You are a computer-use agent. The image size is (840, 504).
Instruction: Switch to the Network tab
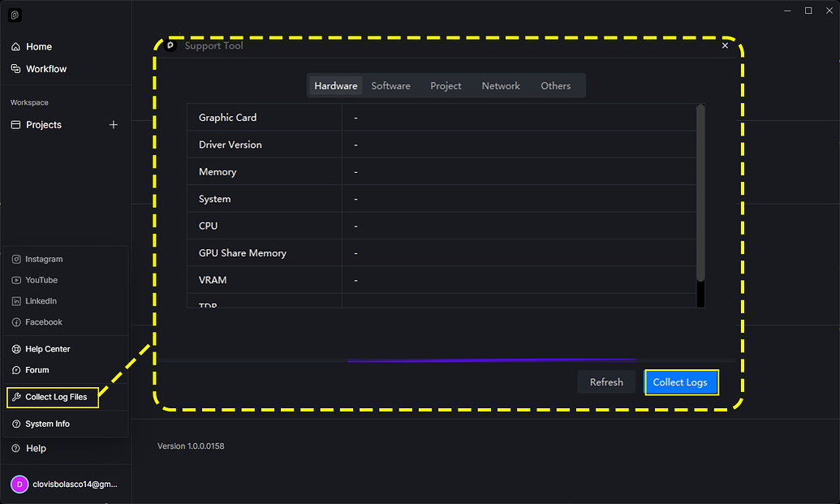[x=501, y=85]
